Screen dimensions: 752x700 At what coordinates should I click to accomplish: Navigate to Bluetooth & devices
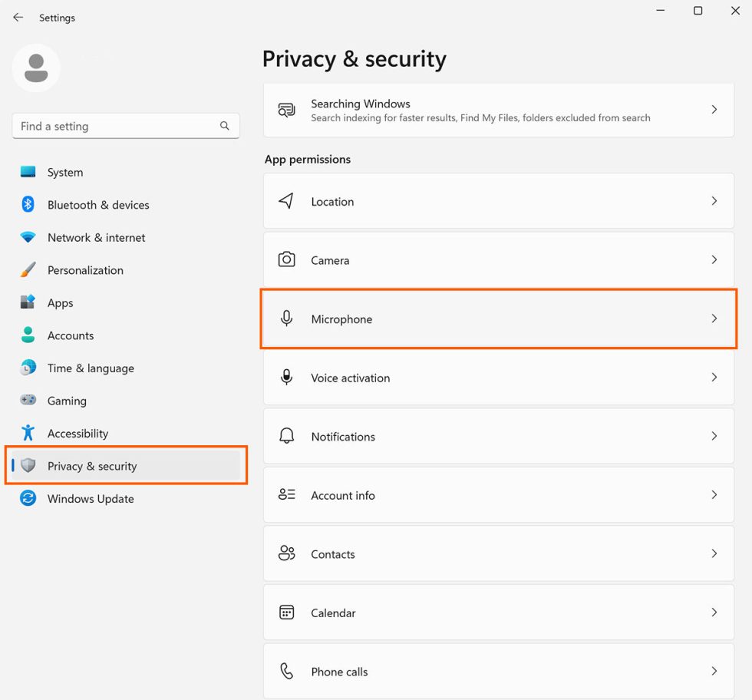(x=97, y=204)
